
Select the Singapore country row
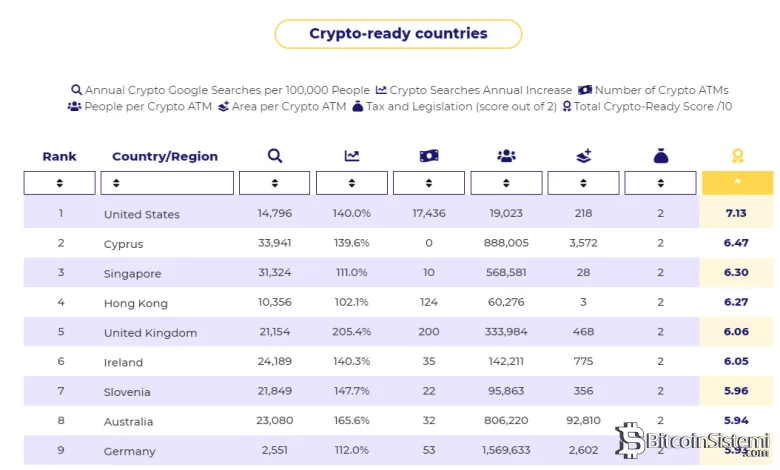tap(132, 274)
